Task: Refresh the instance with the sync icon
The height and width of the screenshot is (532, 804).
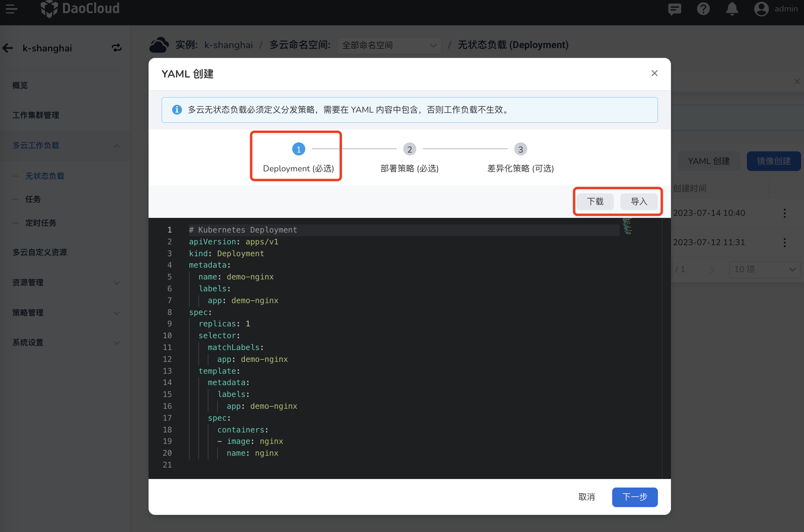Action: [117, 48]
